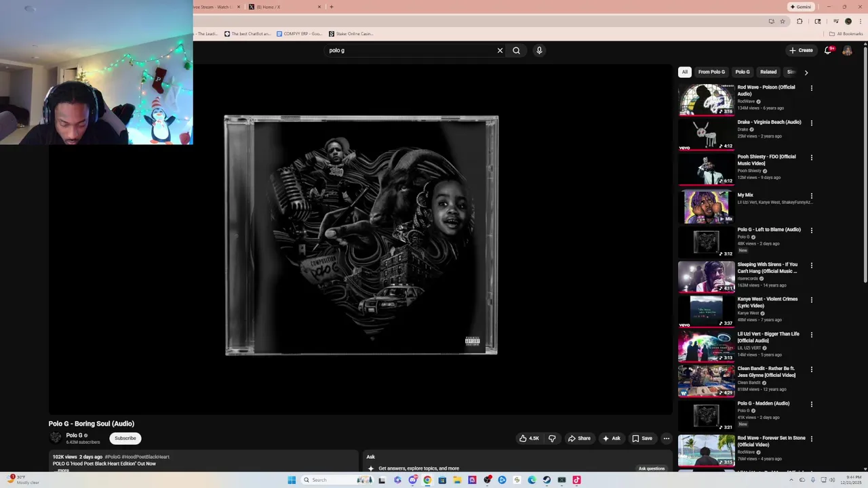Open the Polo G channel name link
The image size is (868, 488).
coord(74,435)
